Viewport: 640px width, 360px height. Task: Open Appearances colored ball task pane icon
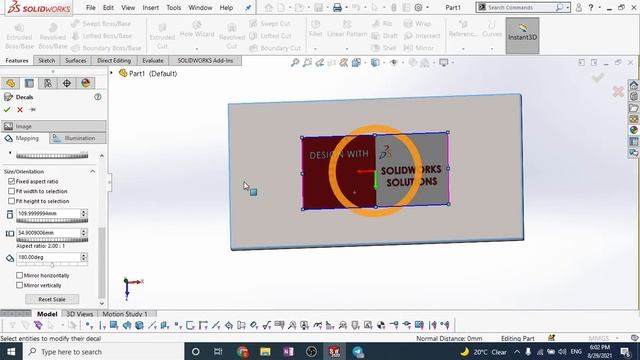[x=633, y=130]
